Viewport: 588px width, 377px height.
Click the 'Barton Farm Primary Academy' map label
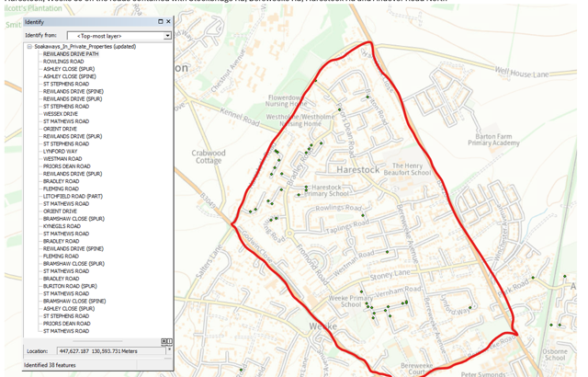493,140
